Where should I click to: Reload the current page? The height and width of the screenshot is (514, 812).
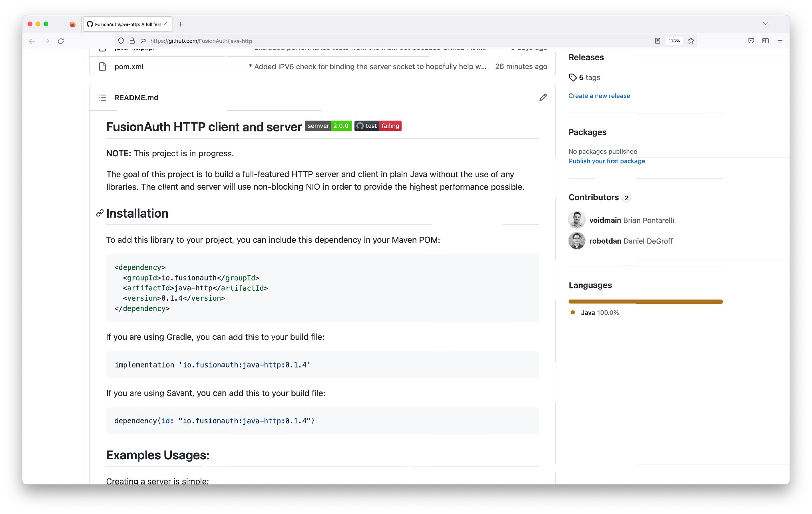coord(61,41)
